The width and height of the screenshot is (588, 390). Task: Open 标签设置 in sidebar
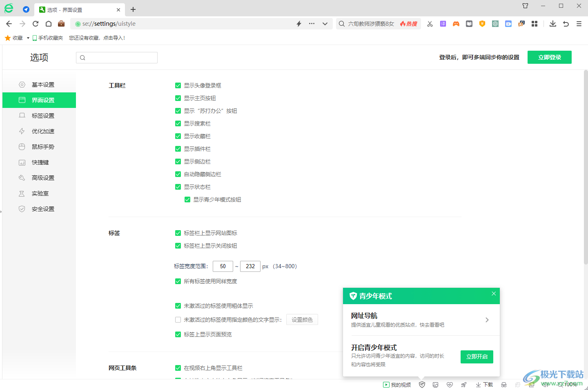coord(39,116)
